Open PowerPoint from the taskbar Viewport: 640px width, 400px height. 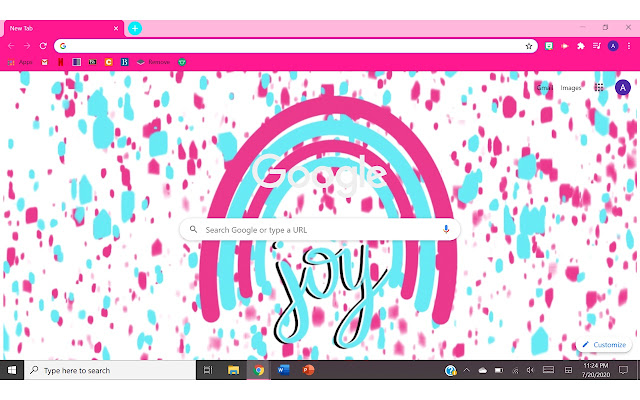click(x=309, y=370)
